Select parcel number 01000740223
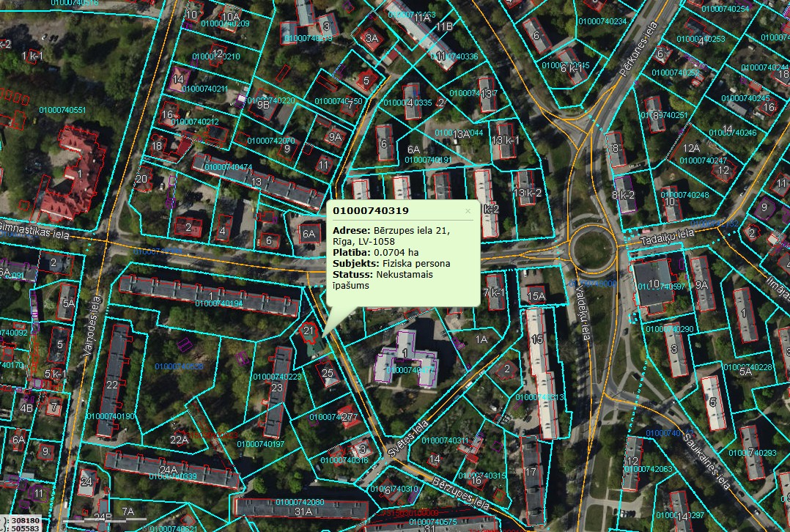 point(277,377)
